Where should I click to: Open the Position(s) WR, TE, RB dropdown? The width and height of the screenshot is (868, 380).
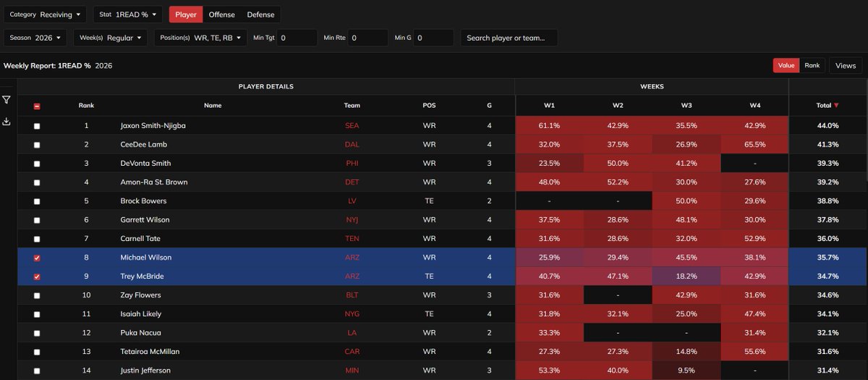[x=200, y=38]
